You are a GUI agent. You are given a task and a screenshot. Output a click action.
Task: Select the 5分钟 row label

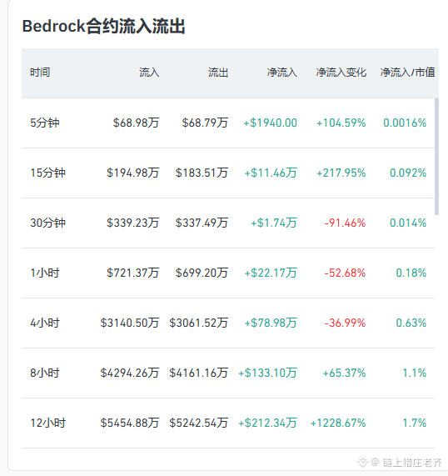coord(45,123)
